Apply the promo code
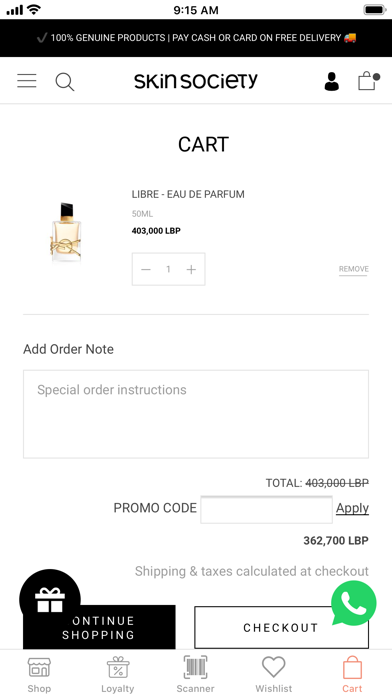Viewport: 392px width, 696px height. pyautogui.click(x=352, y=508)
